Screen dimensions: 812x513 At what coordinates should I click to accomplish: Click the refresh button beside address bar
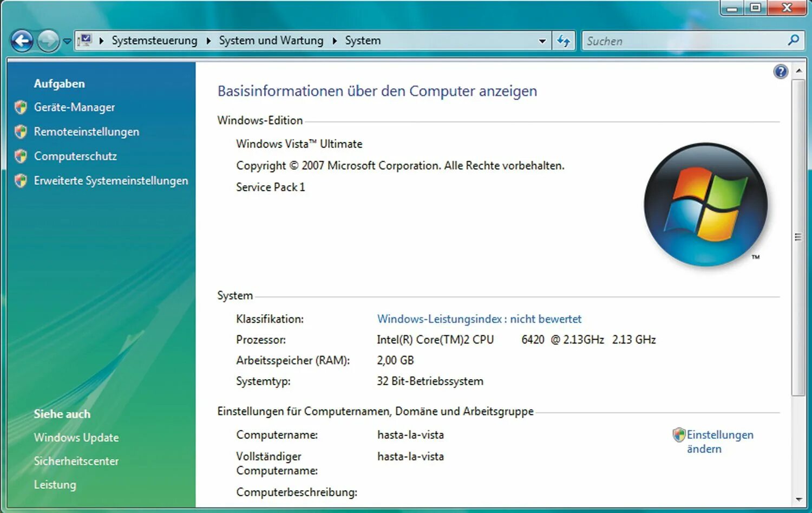pyautogui.click(x=564, y=41)
